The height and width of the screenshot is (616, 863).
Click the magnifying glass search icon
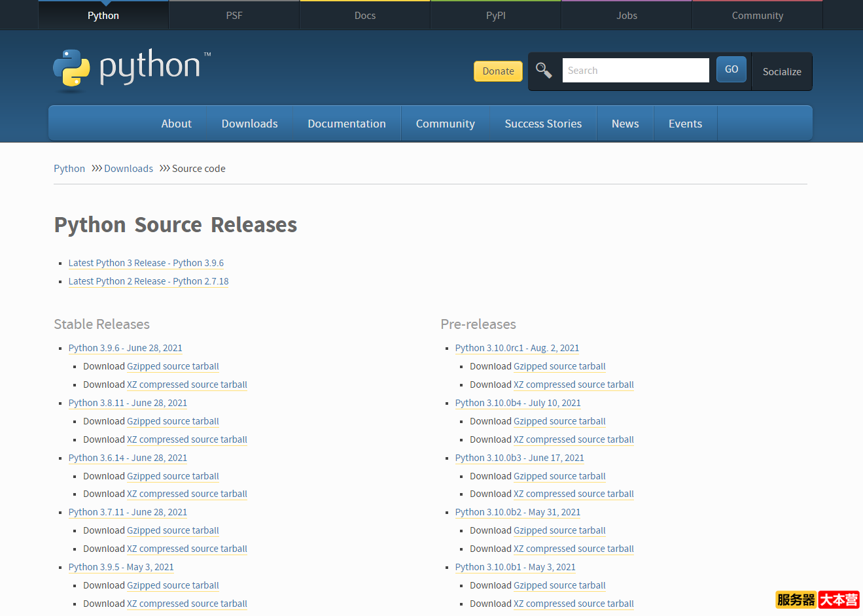pyautogui.click(x=544, y=70)
